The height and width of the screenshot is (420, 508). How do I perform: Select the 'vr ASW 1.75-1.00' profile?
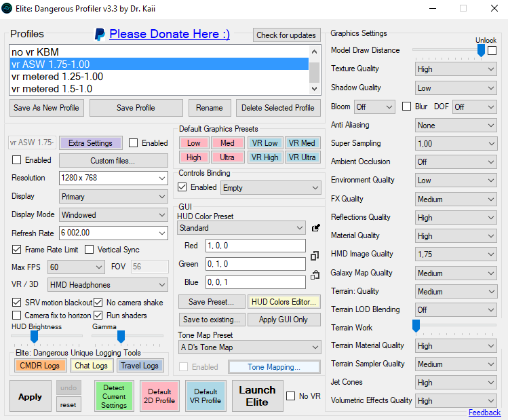point(159,64)
